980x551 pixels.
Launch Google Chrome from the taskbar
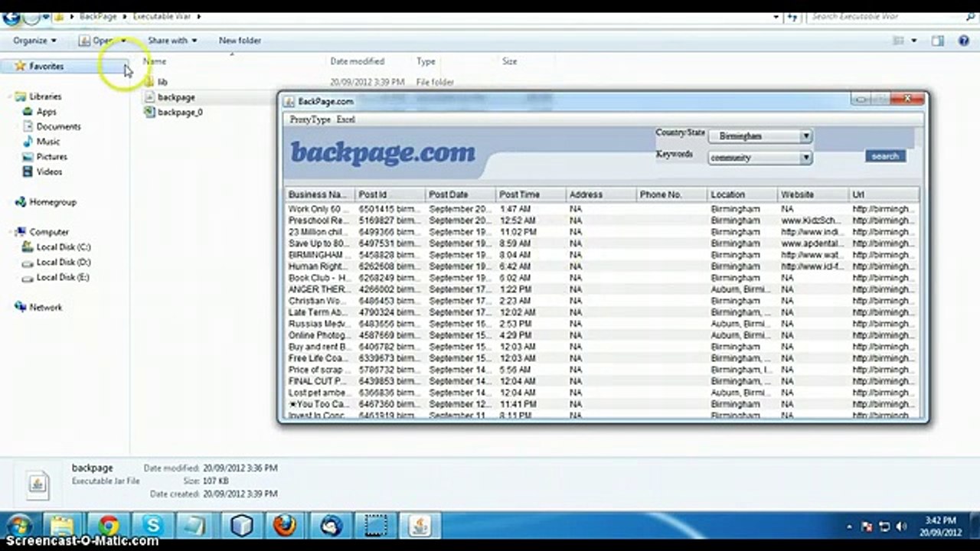tap(108, 525)
